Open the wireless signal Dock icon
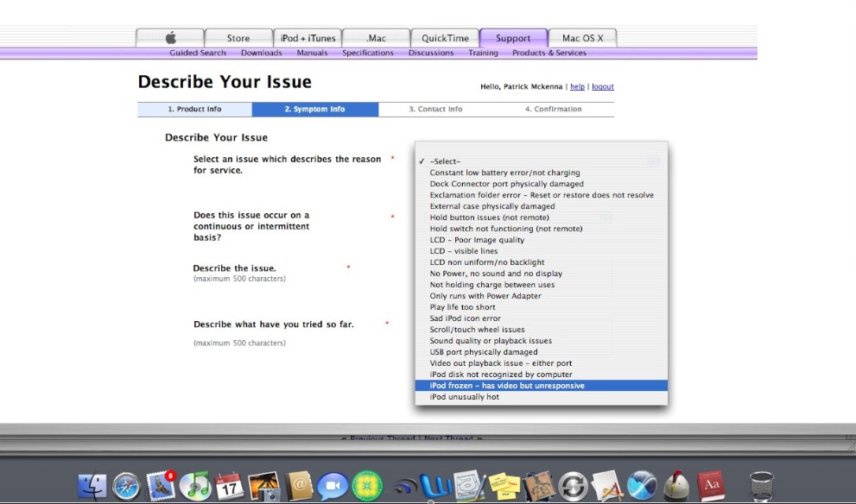856x504 pixels. click(404, 487)
